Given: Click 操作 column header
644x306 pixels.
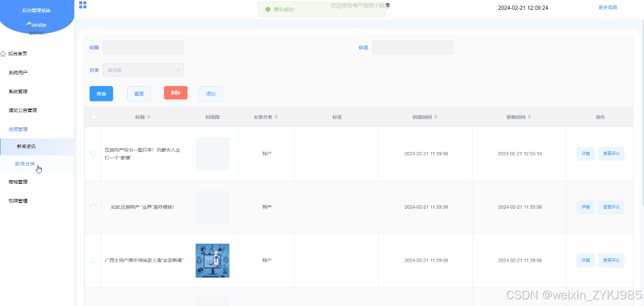Looking at the screenshot, I should 600,117.
